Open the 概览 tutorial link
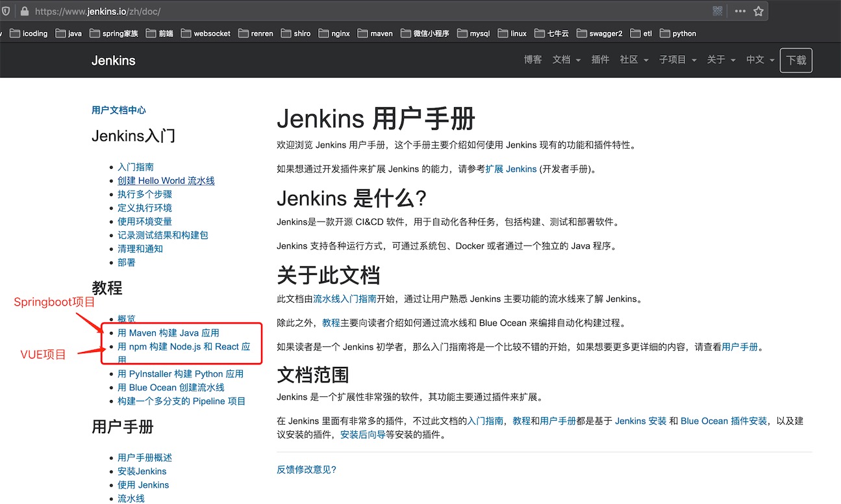Screen dimensions: 841x504 tap(127, 319)
